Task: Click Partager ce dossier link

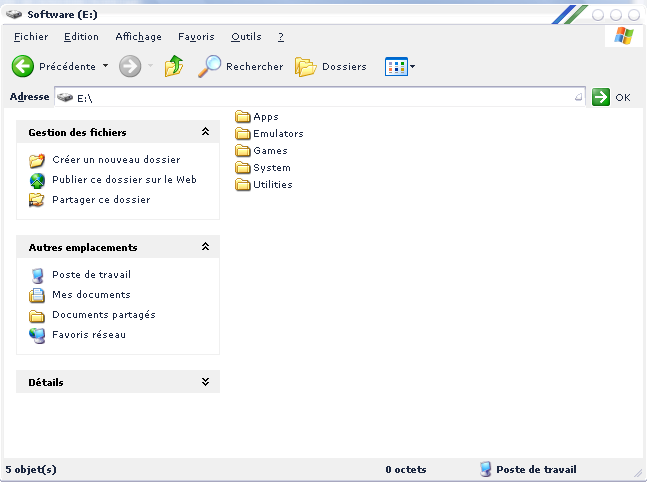Action: (x=101, y=200)
